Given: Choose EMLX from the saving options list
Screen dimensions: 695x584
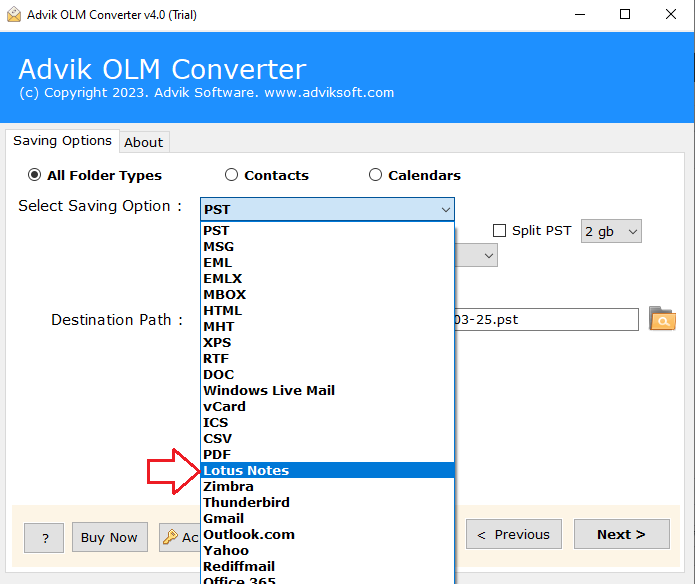Looking at the screenshot, I should [327, 278].
